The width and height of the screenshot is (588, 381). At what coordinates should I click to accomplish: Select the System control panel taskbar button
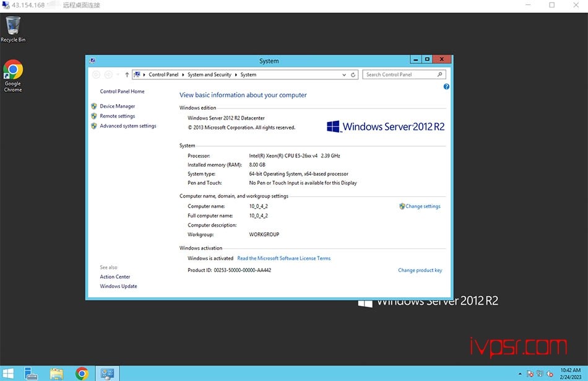coord(107,374)
